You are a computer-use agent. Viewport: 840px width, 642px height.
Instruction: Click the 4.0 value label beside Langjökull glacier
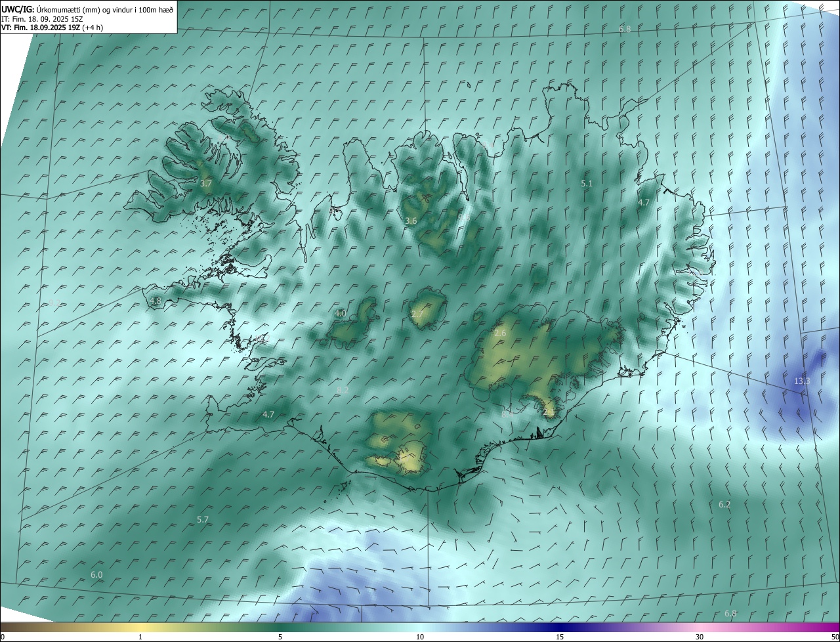(341, 314)
